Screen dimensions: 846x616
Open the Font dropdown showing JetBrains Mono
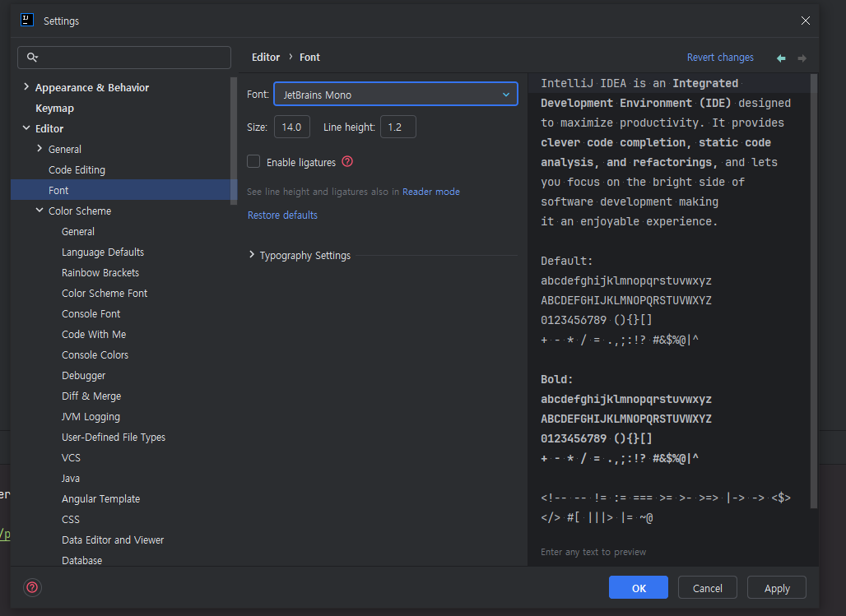[x=396, y=95]
